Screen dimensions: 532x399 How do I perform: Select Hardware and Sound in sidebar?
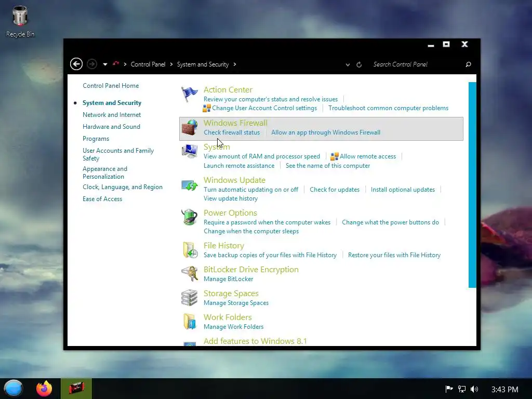point(111,127)
